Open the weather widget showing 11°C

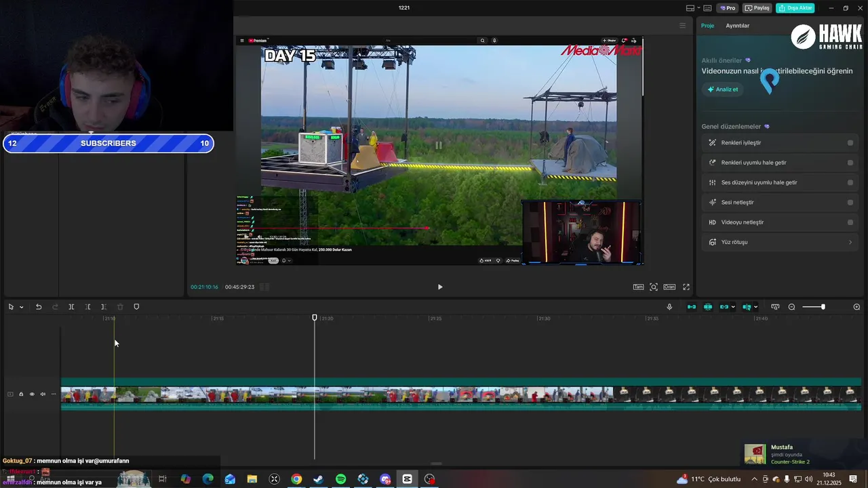pos(709,479)
